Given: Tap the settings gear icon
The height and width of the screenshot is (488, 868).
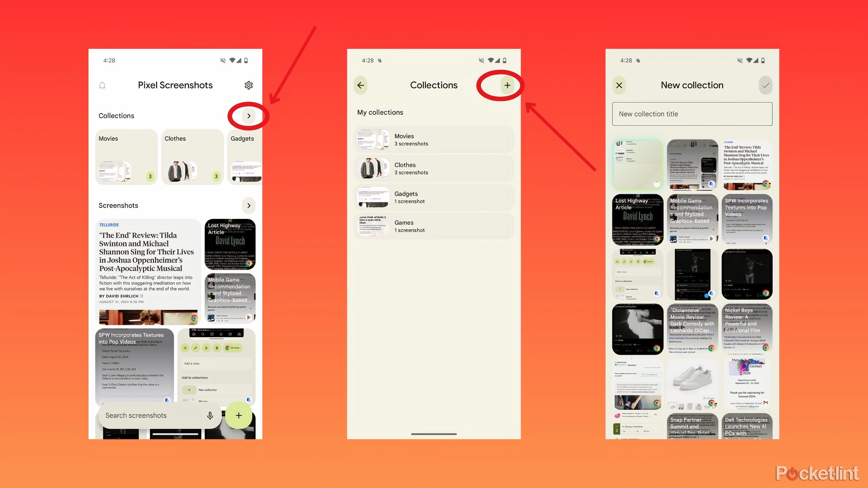Looking at the screenshot, I should 249,85.
